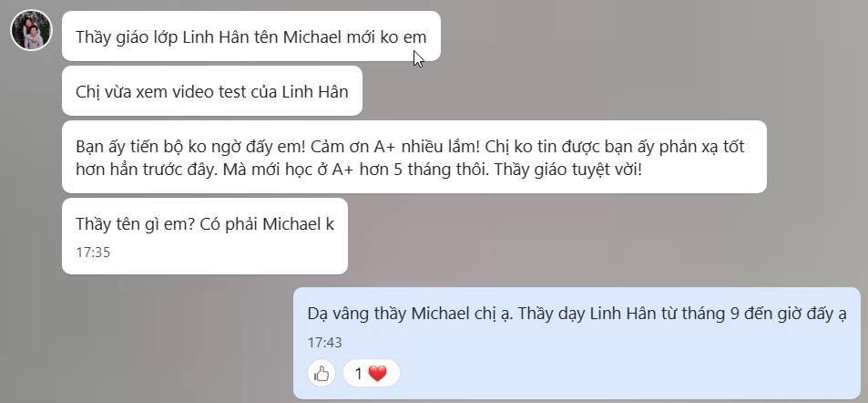The image size is (868, 403).
Task: Click the thumbs-up like reaction icon
Action: [322, 374]
